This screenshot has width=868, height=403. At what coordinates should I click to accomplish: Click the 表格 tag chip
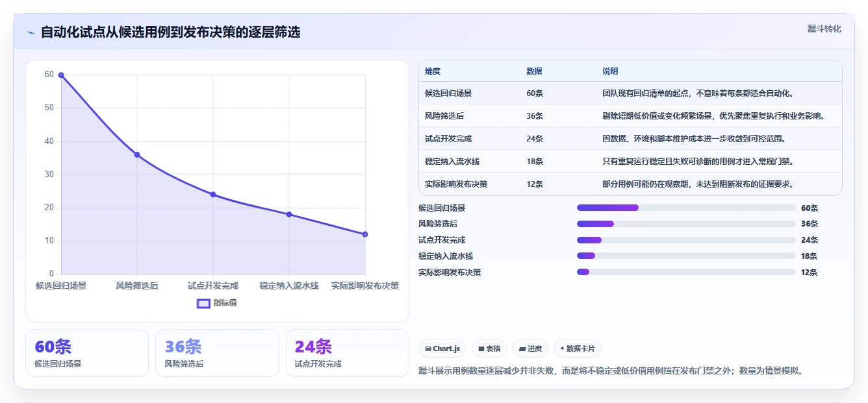[489, 348]
